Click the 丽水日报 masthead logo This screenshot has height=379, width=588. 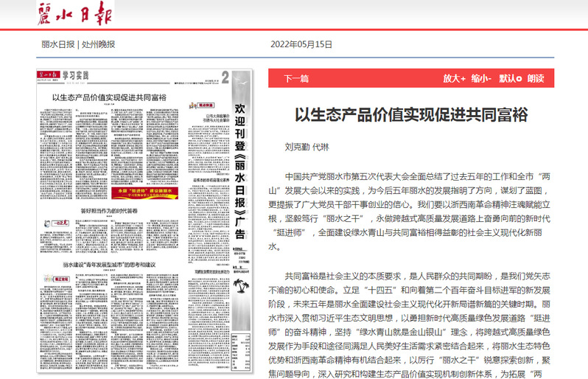pos(72,14)
